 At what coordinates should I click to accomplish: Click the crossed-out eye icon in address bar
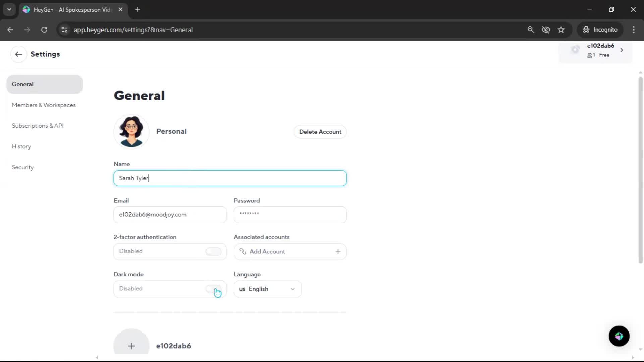click(x=546, y=29)
